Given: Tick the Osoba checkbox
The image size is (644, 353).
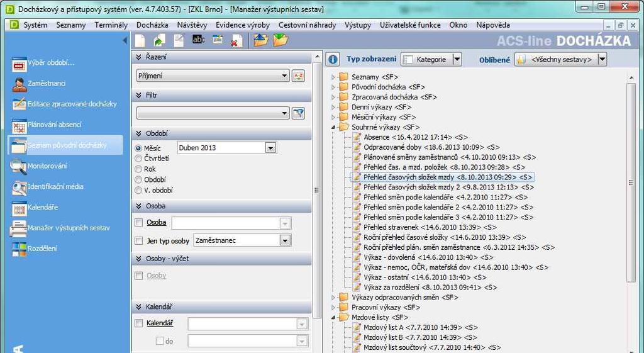Looking at the screenshot, I should (x=139, y=222).
